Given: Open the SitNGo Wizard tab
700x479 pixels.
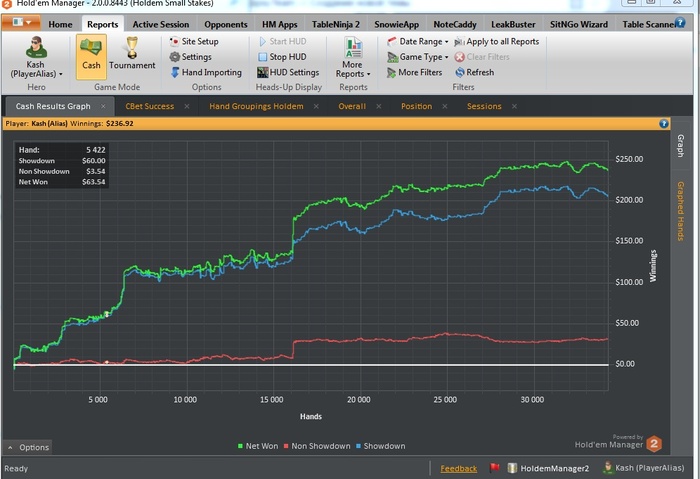Looking at the screenshot, I should click(x=579, y=25).
